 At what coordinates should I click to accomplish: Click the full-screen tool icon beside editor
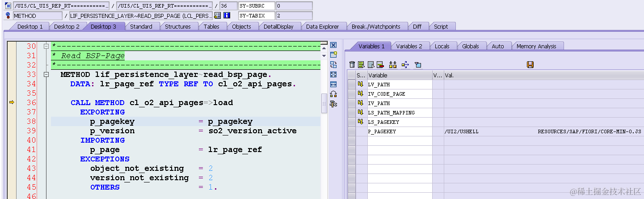[x=333, y=74]
